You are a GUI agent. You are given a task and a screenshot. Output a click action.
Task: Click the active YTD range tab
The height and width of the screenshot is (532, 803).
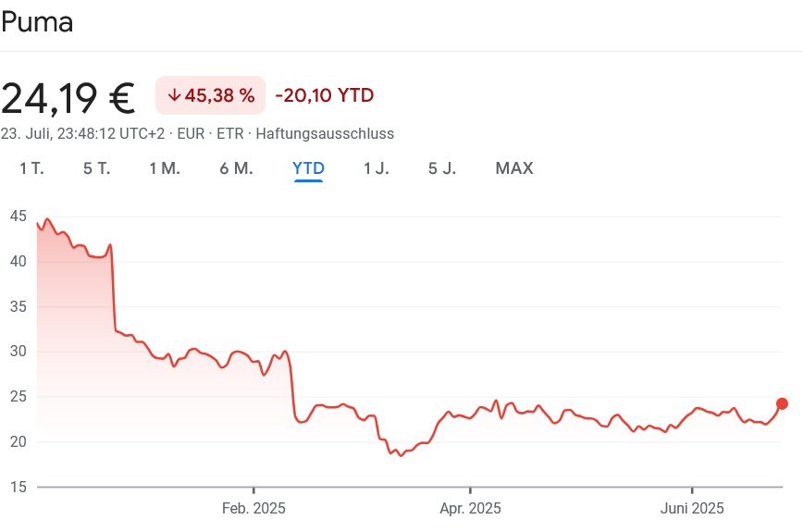click(308, 168)
